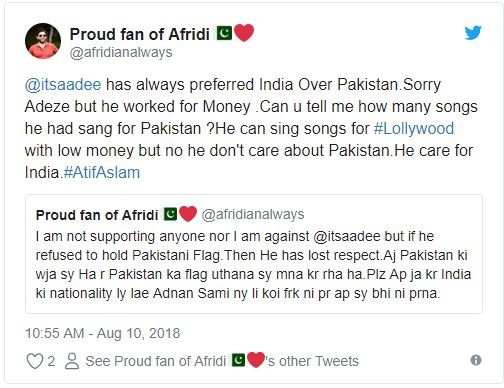Viewport: 504px width, 388px height.
Task: Click @afridianalways handle in quoted tweet
Action: coord(253,214)
